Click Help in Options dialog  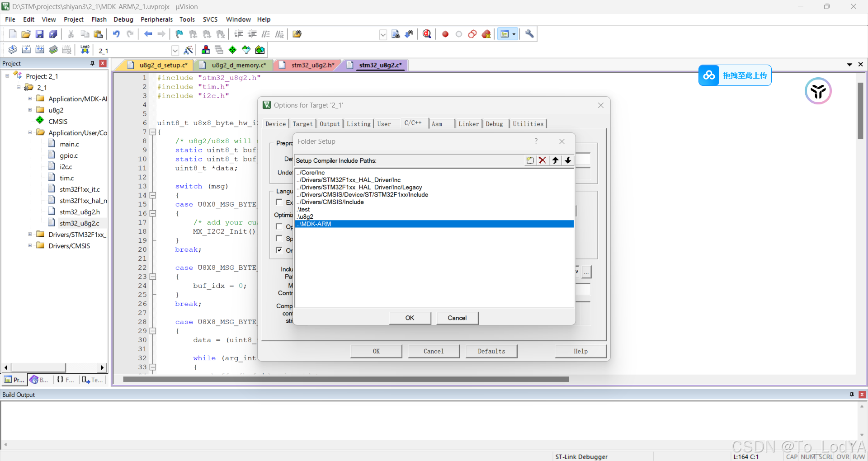[x=580, y=351]
